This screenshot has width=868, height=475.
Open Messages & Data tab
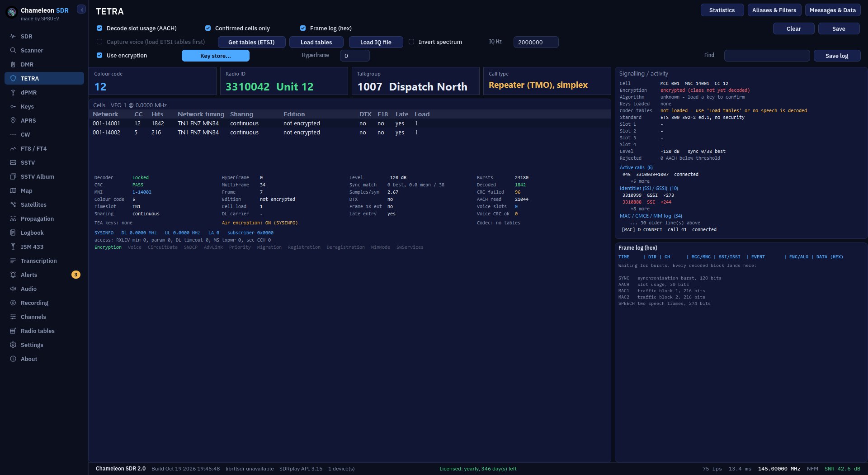pyautogui.click(x=832, y=10)
